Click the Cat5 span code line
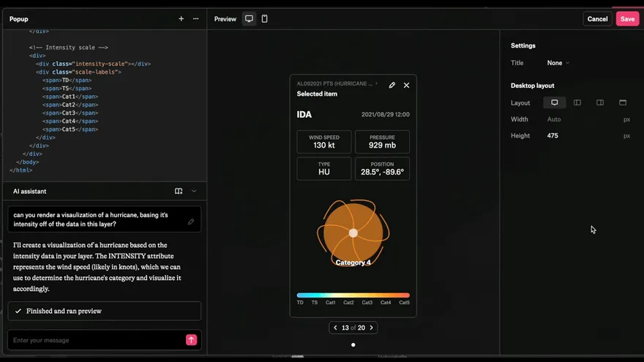The height and width of the screenshot is (362, 644). pyautogui.click(x=70, y=129)
